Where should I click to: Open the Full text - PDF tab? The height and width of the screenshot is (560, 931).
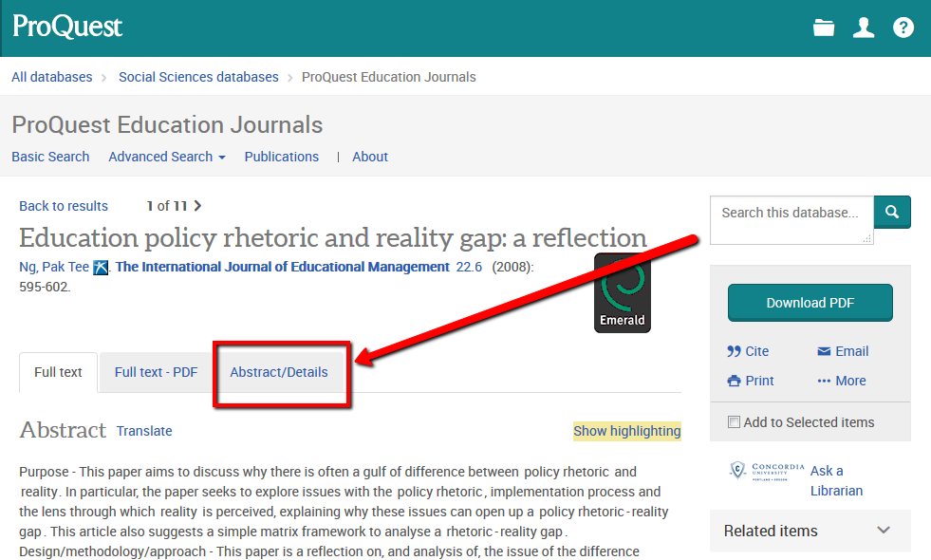pyautogui.click(x=155, y=373)
